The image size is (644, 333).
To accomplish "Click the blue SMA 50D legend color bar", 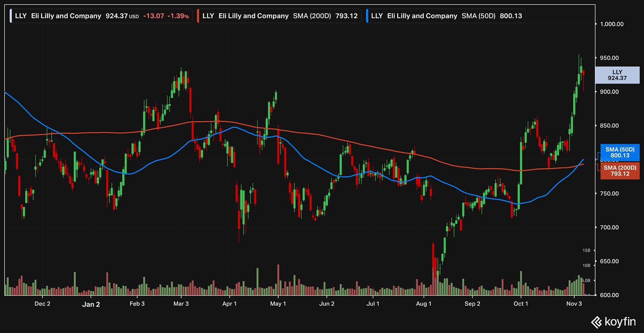I will [x=368, y=16].
